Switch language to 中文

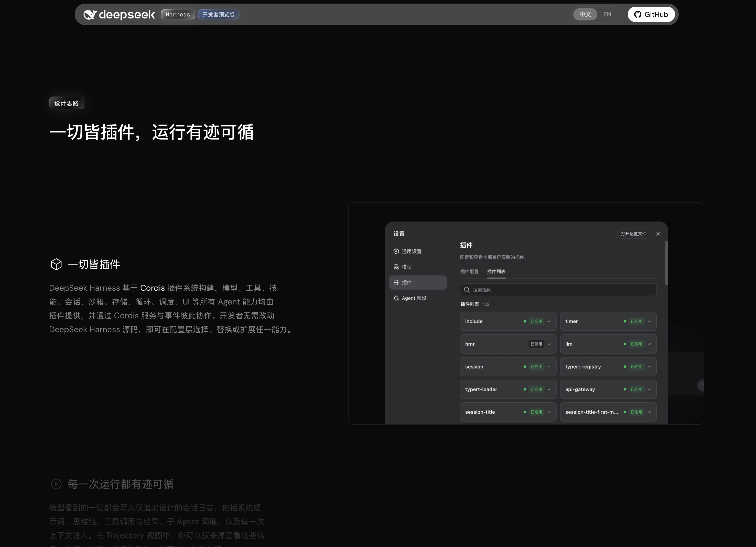[585, 14]
